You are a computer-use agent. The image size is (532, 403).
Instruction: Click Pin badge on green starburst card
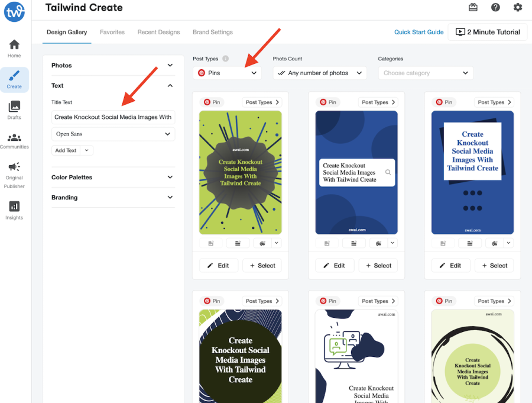tap(212, 102)
